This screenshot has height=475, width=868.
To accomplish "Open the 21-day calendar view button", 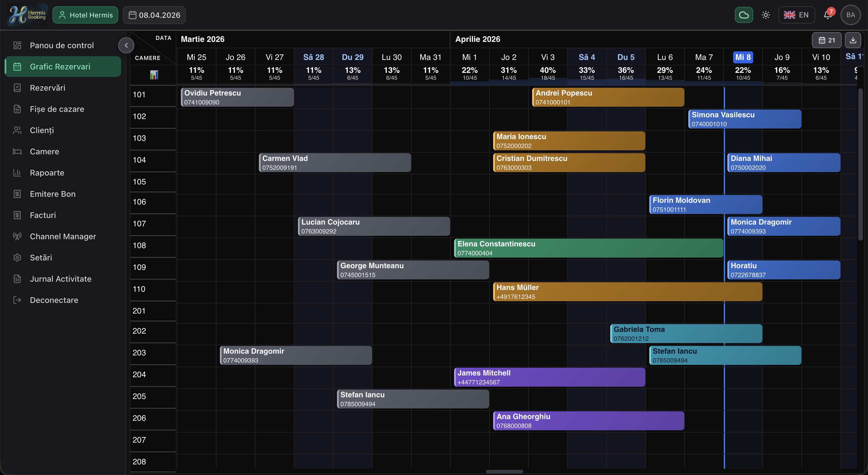I will click(x=827, y=40).
